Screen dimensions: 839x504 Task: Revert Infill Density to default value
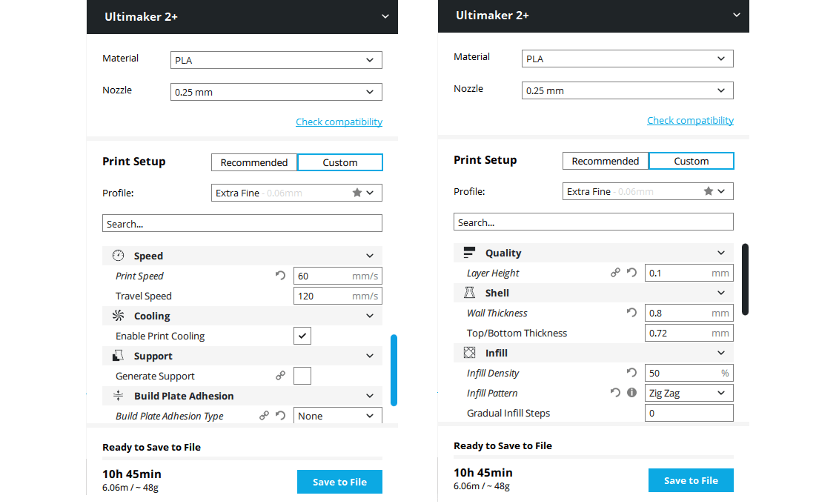632,372
